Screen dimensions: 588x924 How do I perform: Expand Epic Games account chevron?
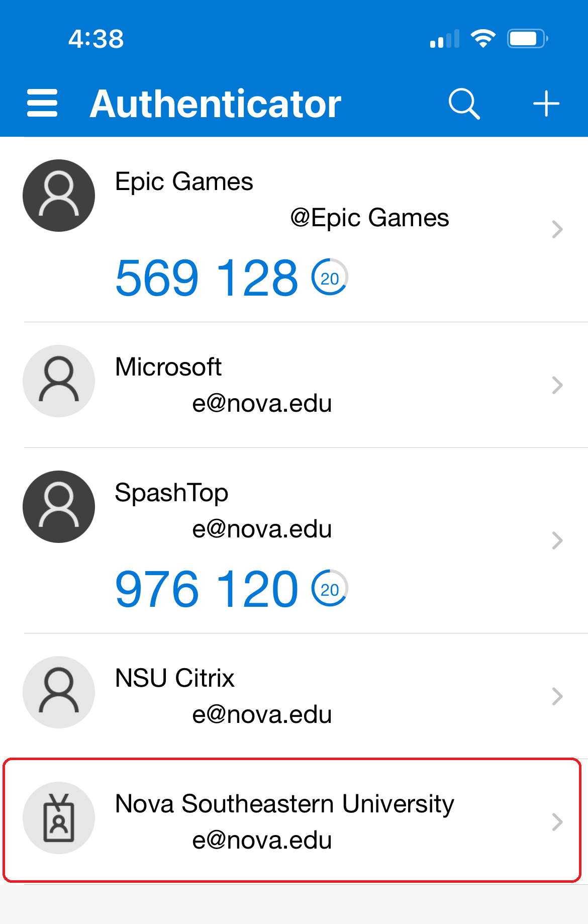557,229
